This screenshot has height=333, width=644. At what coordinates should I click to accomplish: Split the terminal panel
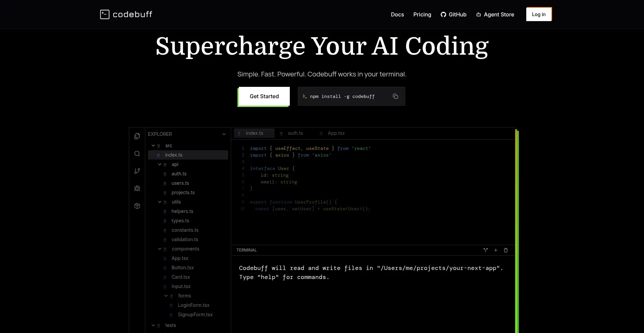tap(485, 250)
